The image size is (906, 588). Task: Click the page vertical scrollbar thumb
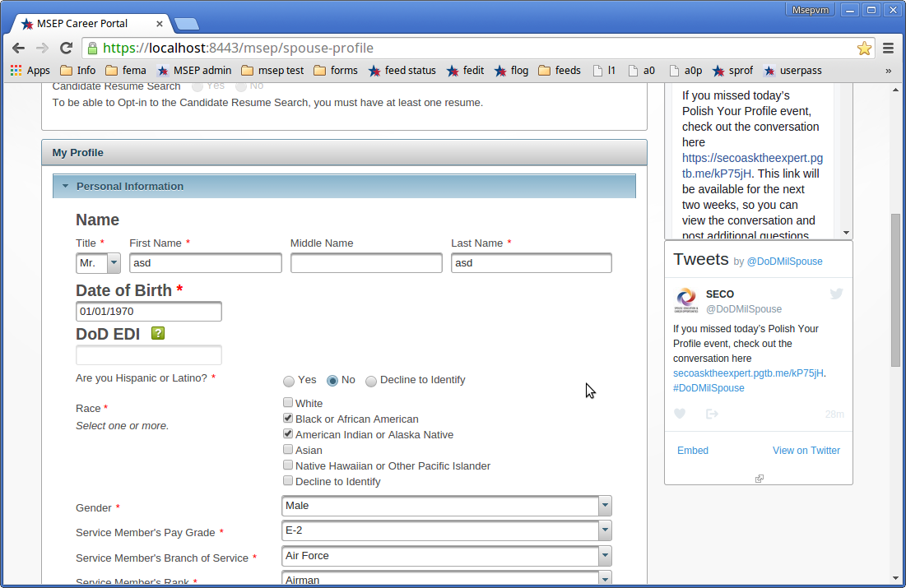[x=895, y=290]
